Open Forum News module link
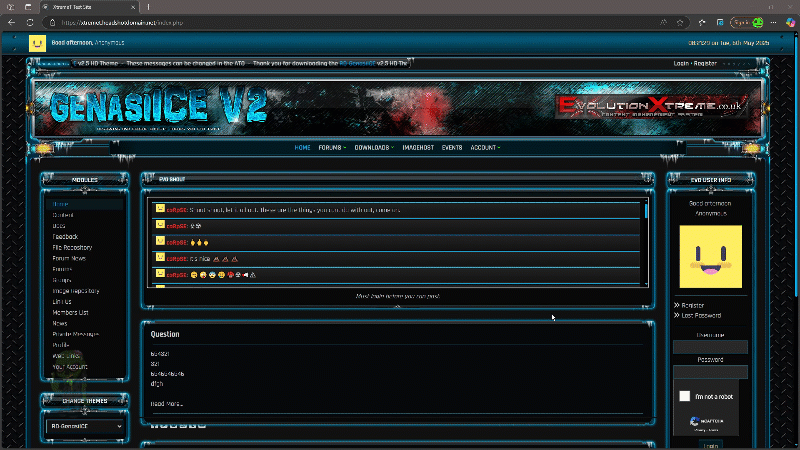 (x=69, y=258)
